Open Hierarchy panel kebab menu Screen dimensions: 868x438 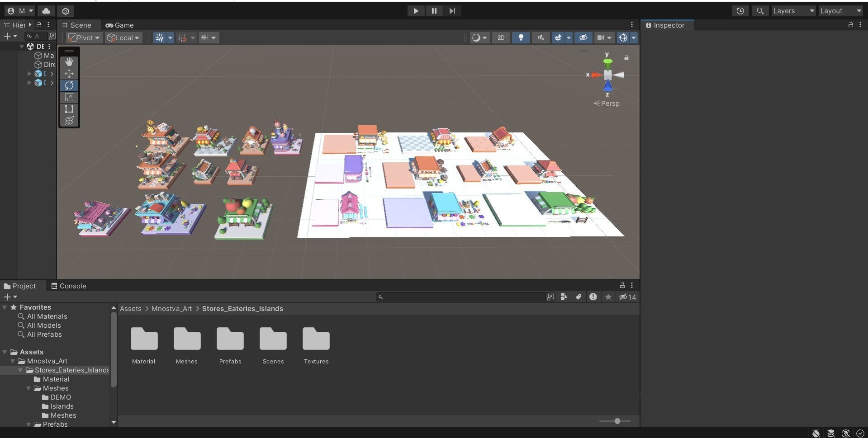48,25
